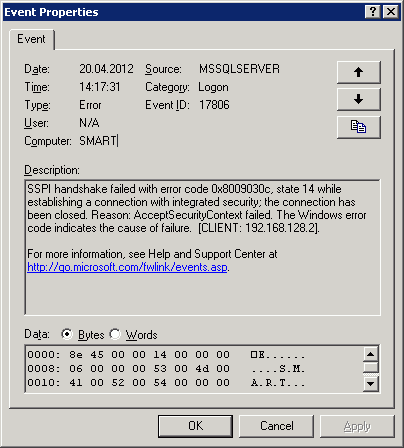Click the Apply button

click(357, 426)
